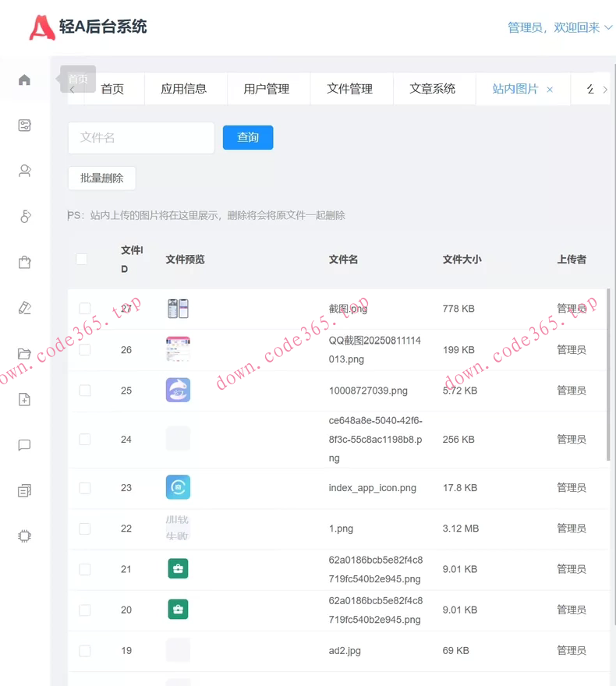Click the 轻A后台系统 logo
The width and height of the screenshot is (616, 686).
click(87, 27)
